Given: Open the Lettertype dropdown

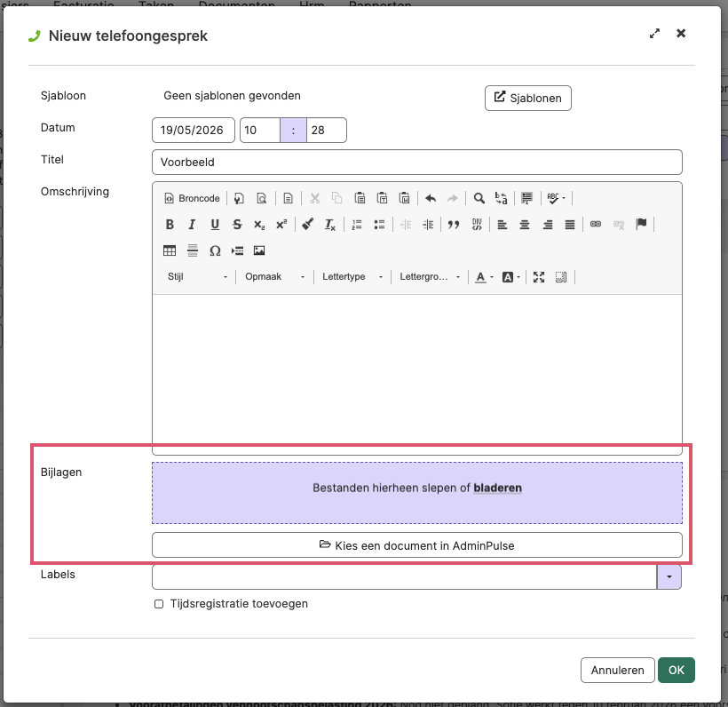Looking at the screenshot, I should pyautogui.click(x=352, y=277).
